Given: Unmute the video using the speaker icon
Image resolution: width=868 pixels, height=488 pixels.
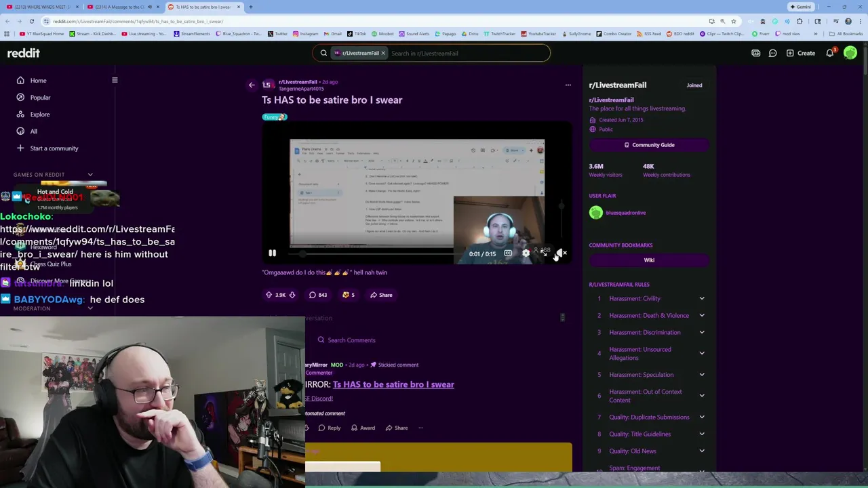Looking at the screenshot, I should (561, 253).
